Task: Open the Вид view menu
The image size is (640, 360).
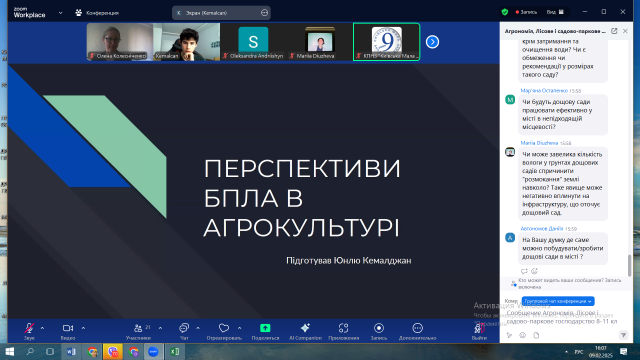Action: coord(555,12)
